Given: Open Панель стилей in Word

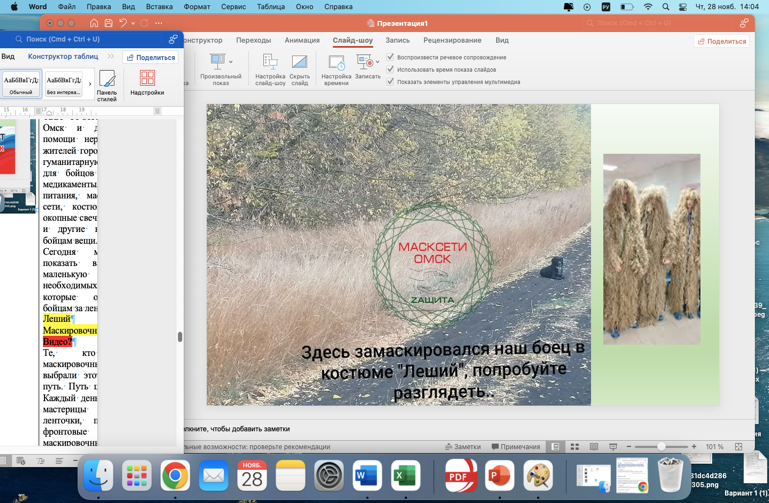Looking at the screenshot, I should coord(106,85).
